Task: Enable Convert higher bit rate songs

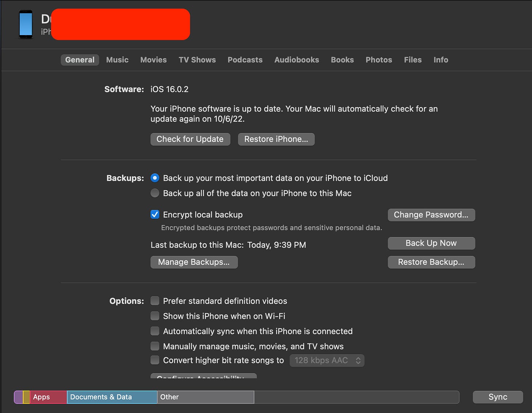Action: 155,360
